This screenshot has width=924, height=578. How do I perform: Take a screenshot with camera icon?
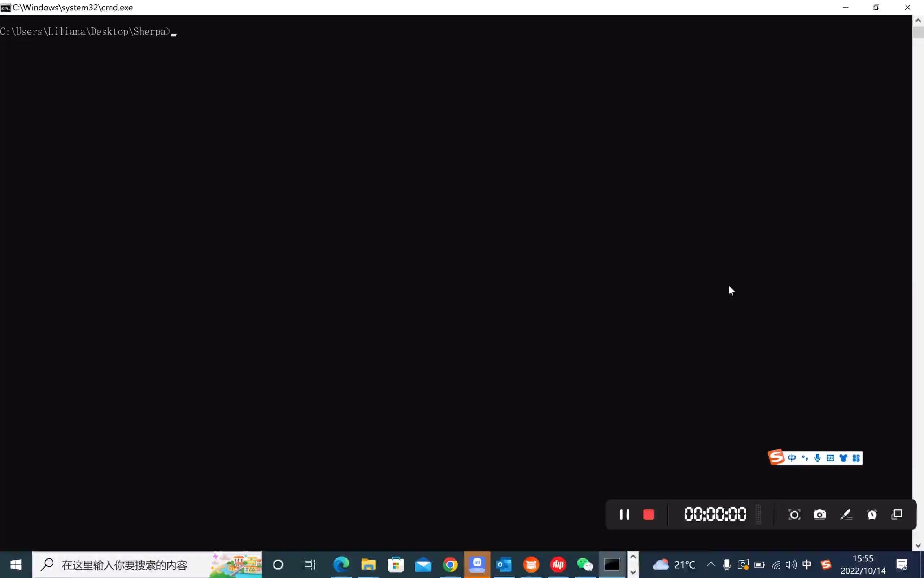click(820, 514)
